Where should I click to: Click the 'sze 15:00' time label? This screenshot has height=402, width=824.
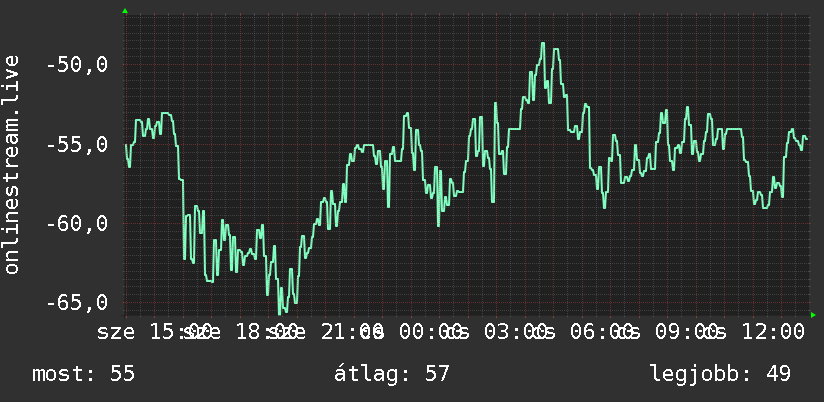coord(154,333)
